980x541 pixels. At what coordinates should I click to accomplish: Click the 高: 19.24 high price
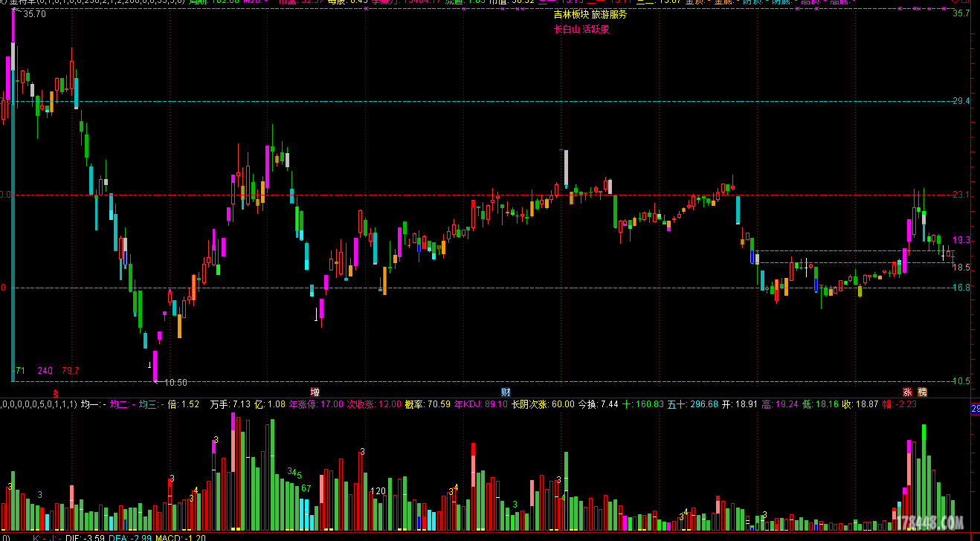[x=780, y=404]
